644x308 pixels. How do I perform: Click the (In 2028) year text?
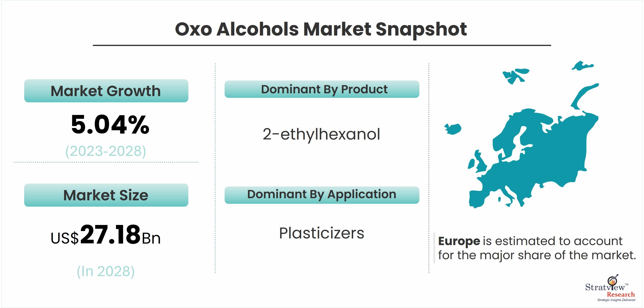(x=105, y=272)
